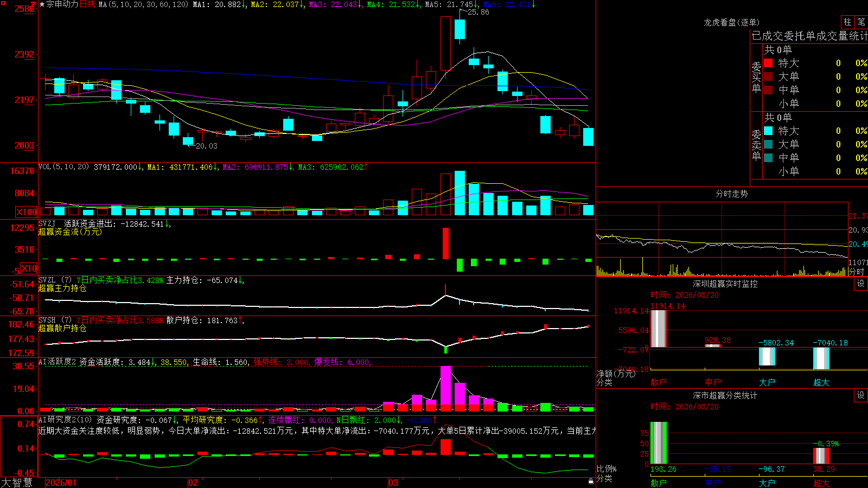Click the 超赢资金流(万元) yellow label

[x=70, y=232]
